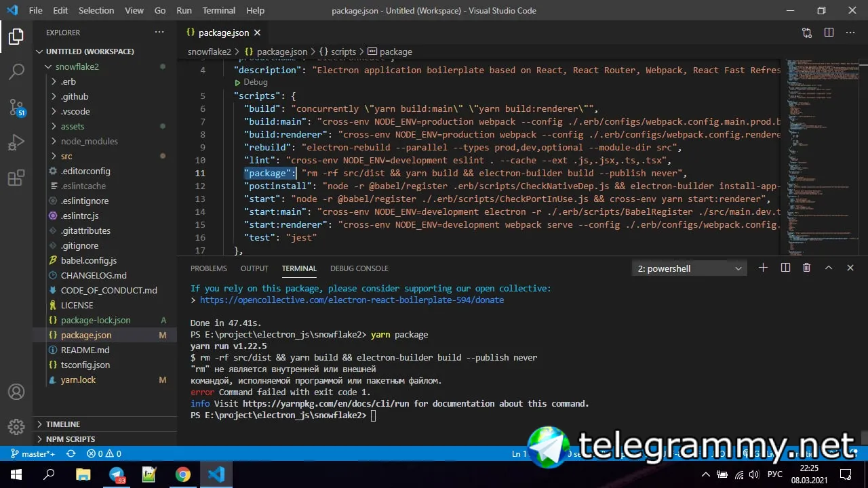Image resolution: width=868 pixels, height=488 pixels.
Task: Close the terminal panel
Action: (850, 268)
